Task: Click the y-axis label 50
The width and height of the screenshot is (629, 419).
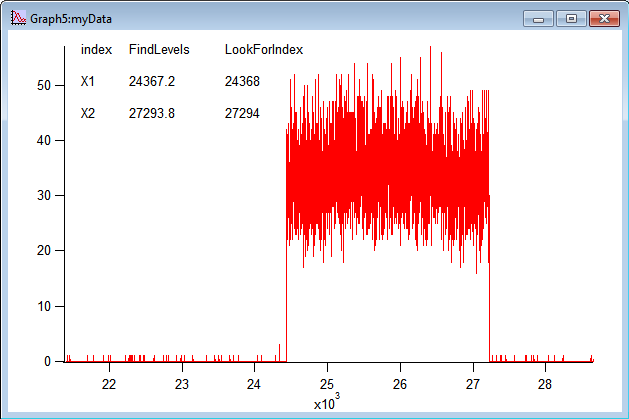Action: click(x=44, y=85)
